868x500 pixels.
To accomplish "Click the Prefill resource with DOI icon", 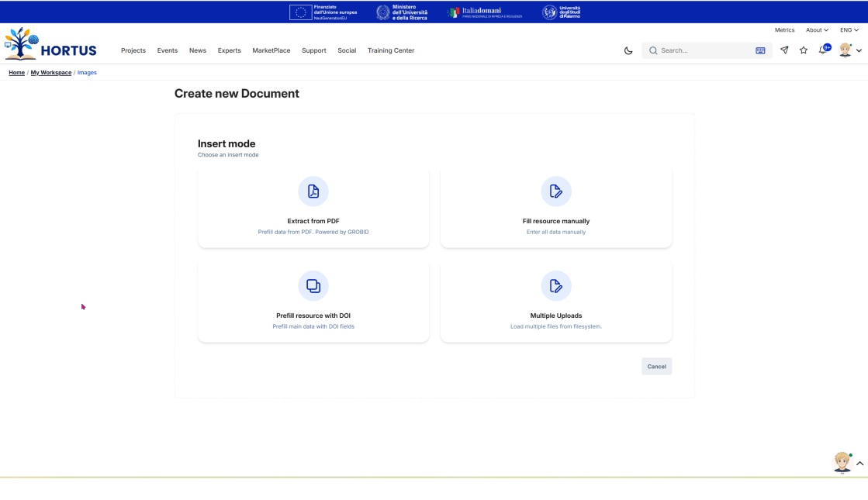I will 313,286.
